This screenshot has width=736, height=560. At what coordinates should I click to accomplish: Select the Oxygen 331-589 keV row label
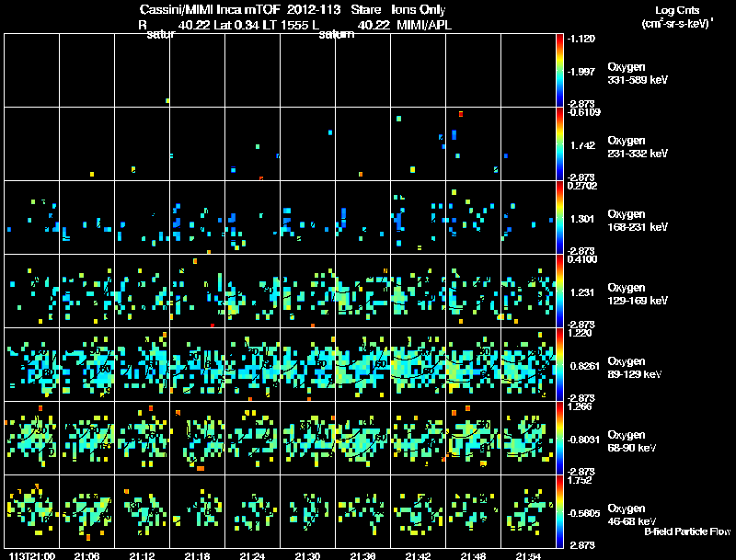(x=638, y=74)
